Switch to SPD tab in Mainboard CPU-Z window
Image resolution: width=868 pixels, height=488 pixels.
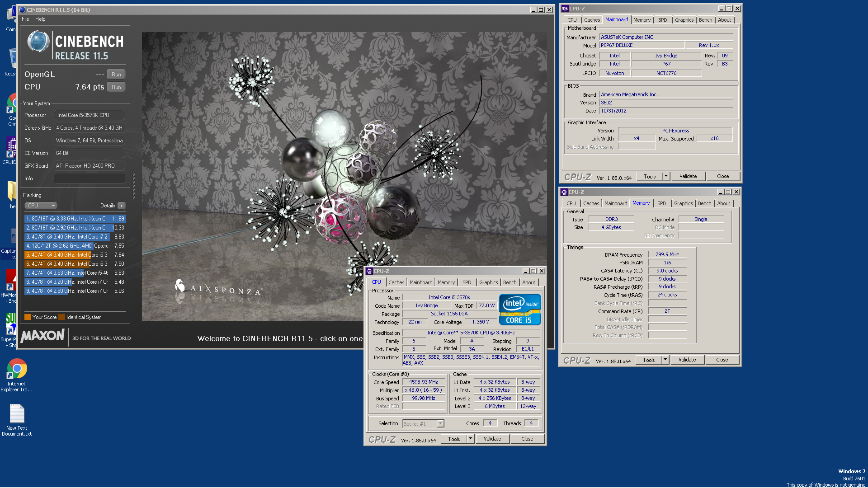(x=662, y=20)
